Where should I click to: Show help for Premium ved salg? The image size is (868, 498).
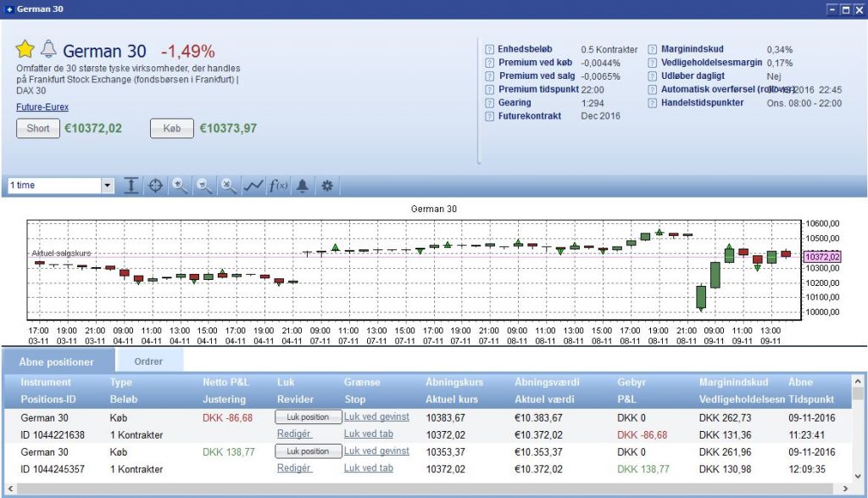pyautogui.click(x=489, y=76)
